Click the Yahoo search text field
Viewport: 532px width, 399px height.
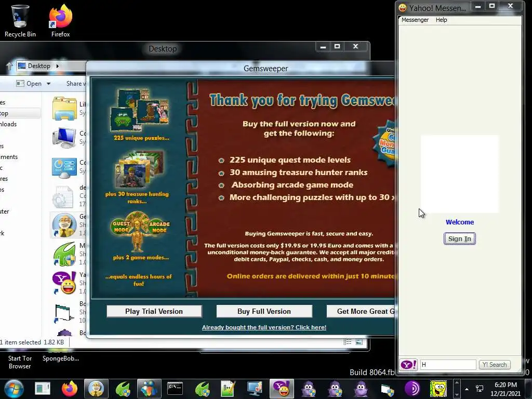448,365
